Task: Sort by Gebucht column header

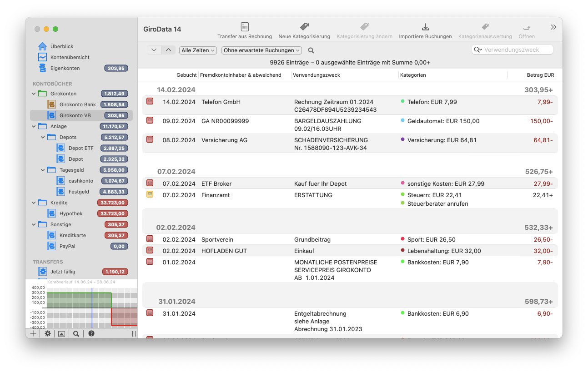Action: click(186, 75)
